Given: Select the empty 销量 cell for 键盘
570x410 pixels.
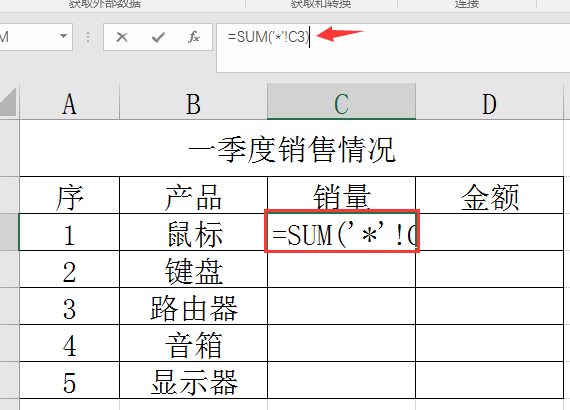Looking at the screenshot, I should tap(341, 269).
